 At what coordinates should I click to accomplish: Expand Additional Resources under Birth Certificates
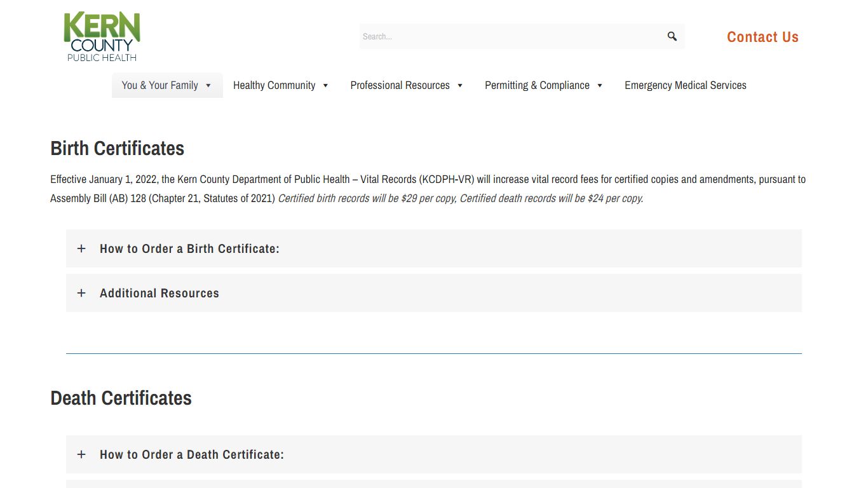[x=434, y=293]
